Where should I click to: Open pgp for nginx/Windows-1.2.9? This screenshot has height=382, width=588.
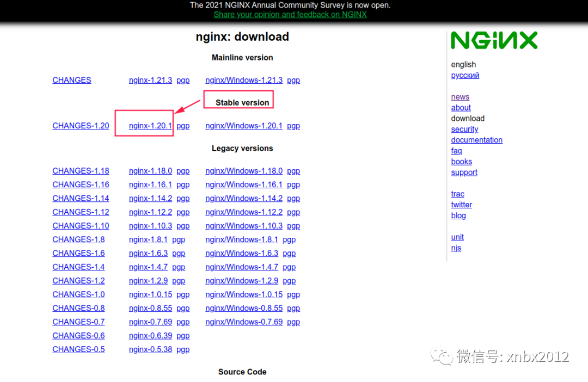[289, 281]
